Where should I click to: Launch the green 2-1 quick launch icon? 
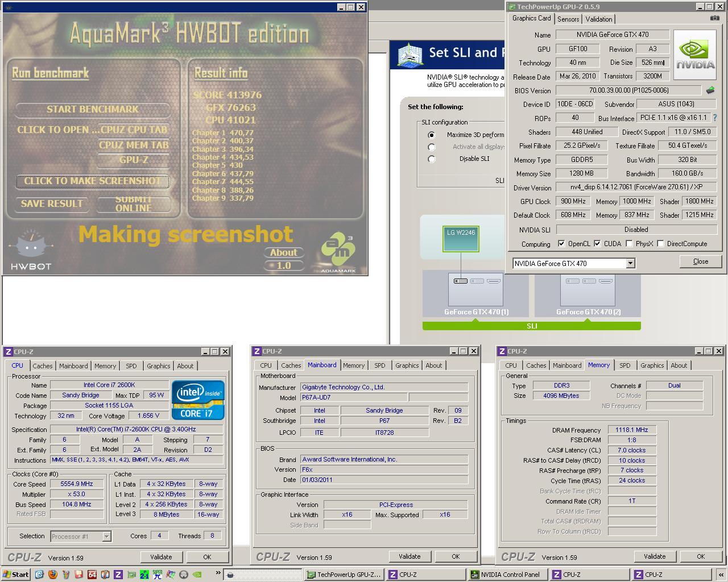144,575
